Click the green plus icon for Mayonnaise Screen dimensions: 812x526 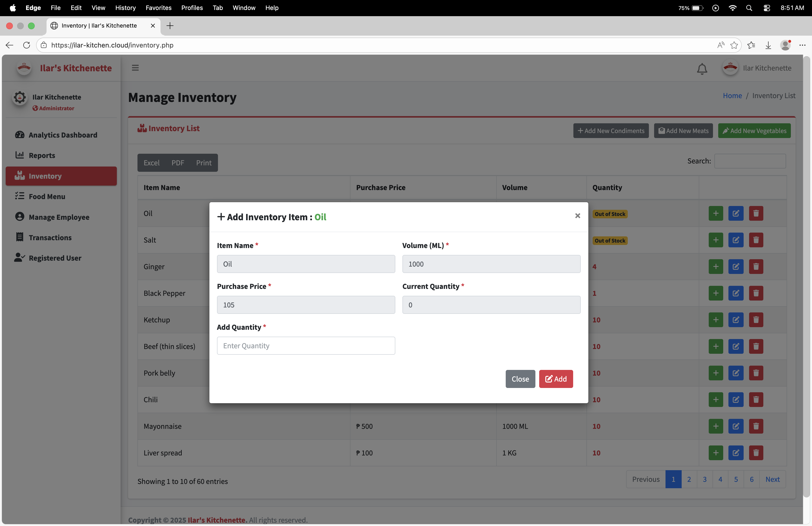point(715,426)
